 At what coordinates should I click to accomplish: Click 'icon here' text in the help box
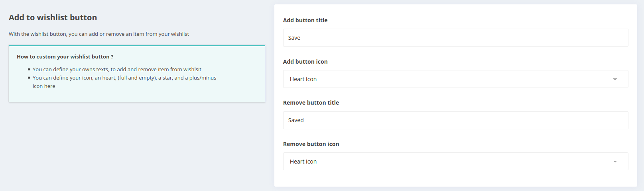point(44,86)
